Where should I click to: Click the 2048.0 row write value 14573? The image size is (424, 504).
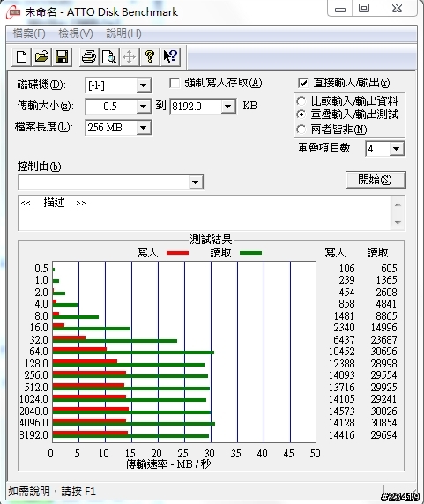342,411
